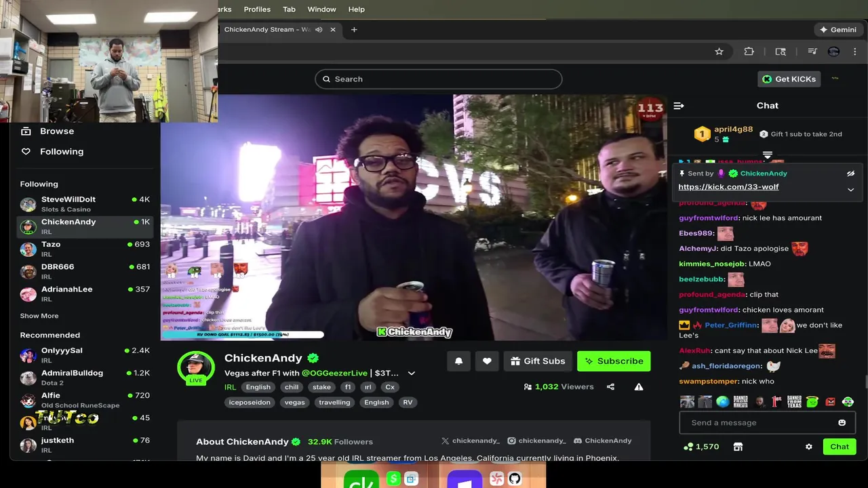This screenshot has width=868, height=488.
Task: Select AdrianahLee channel in Following list
Action: 85,293
